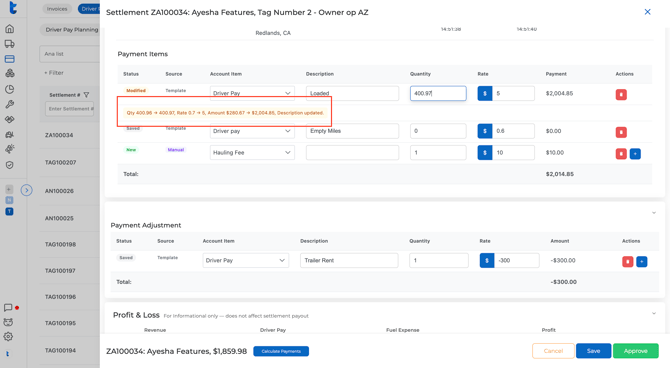Select settlement AN100026 in the list
Screen dimensions: 670x368
pos(59,191)
